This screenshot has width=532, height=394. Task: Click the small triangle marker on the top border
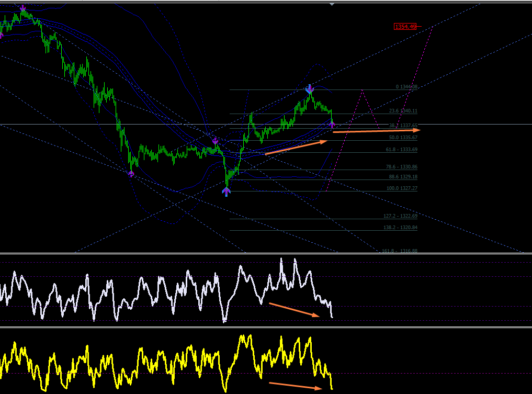coord(332,4)
